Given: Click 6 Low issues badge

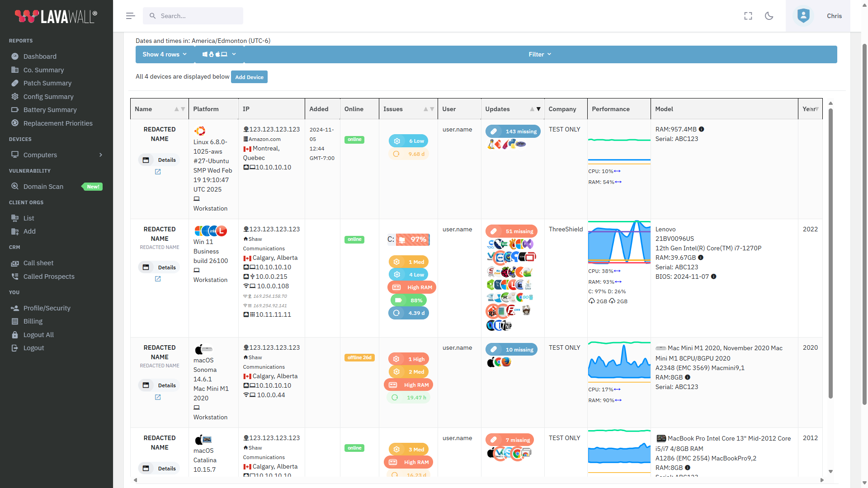Looking at the screenshot, I should pyautogui.click(x=409, y=141).
